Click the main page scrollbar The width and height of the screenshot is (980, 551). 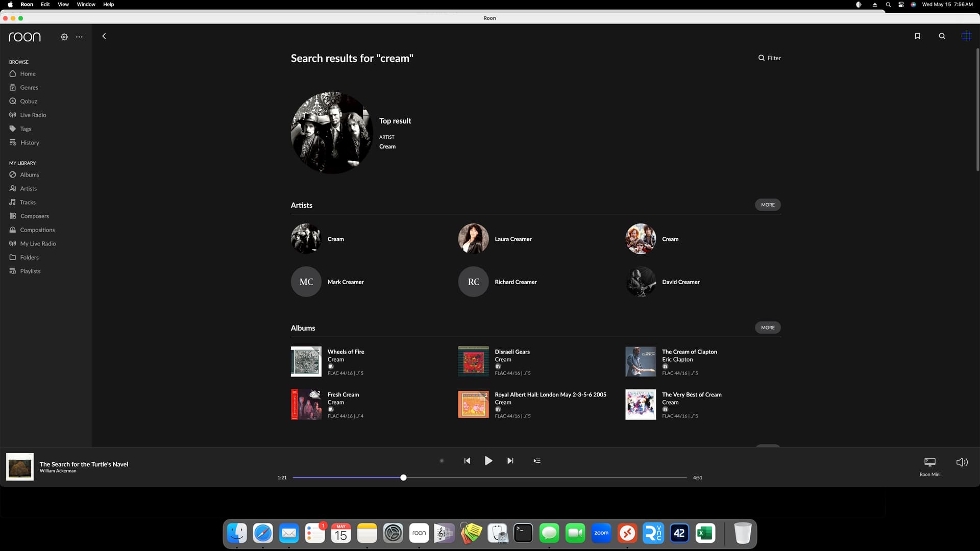pyautogui.click(x=977, y=110)
